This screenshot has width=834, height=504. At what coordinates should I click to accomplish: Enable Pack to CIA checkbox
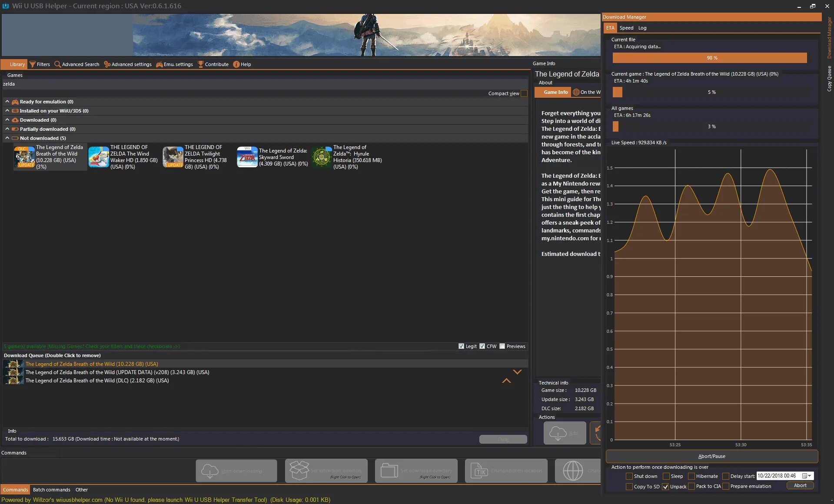point(691,487)
